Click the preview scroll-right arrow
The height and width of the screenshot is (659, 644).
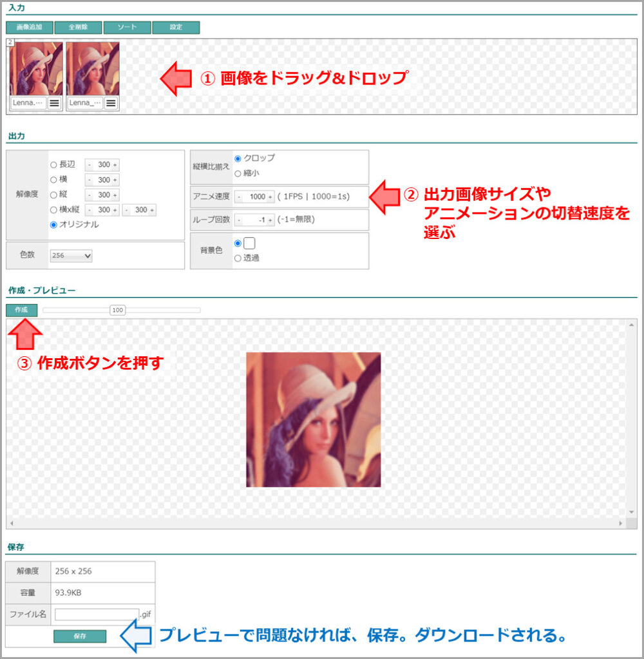[620, 523]
